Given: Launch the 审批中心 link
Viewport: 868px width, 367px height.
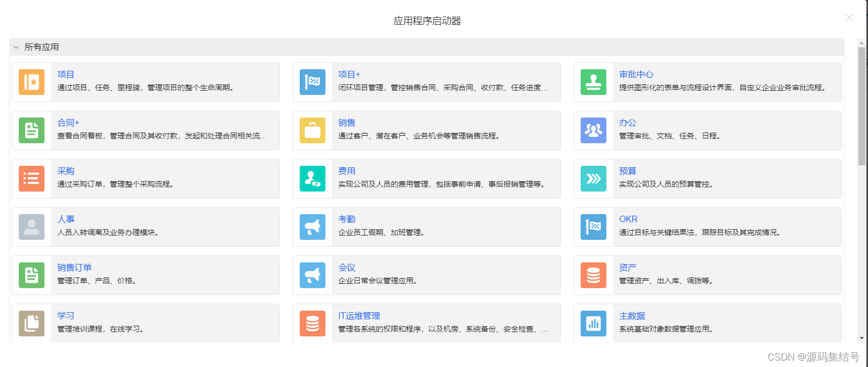Looking at the screenshot, I should point(636,75).
